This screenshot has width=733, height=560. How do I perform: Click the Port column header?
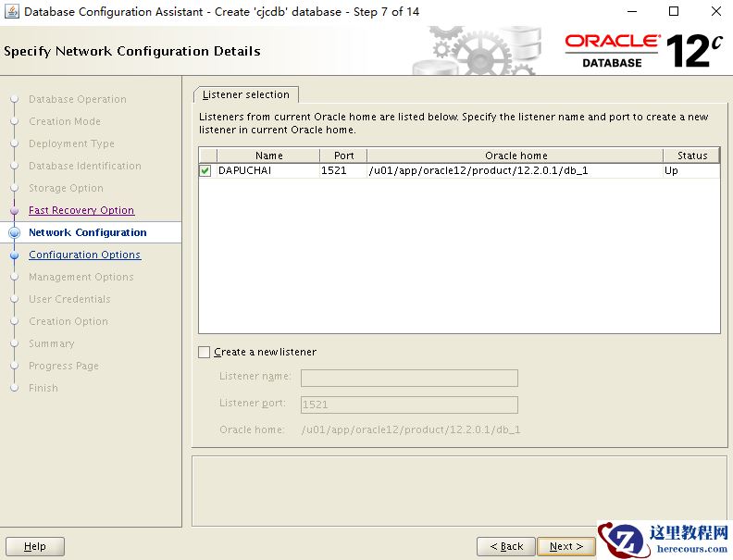pyautogui.click(x=343, y=156)
